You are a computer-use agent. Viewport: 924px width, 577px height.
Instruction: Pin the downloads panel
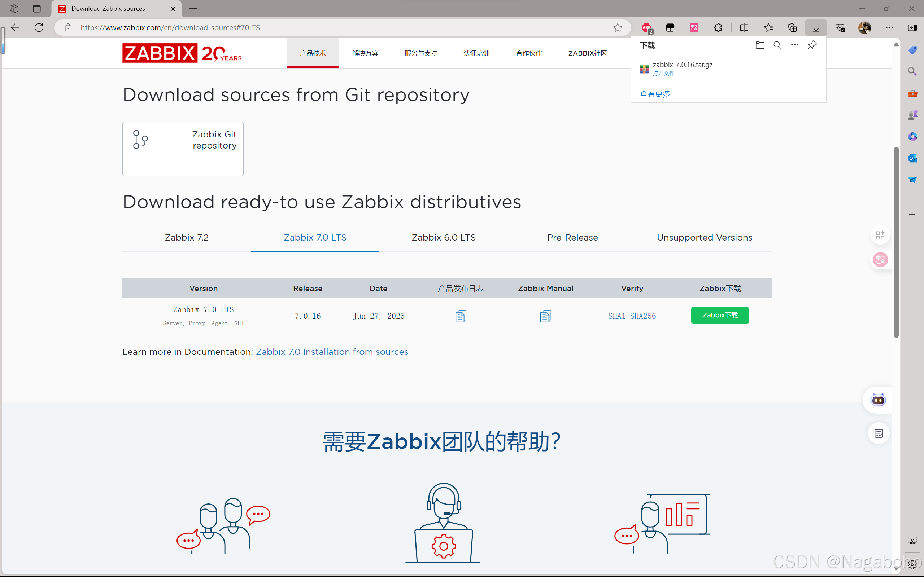[x=812, y=45]
